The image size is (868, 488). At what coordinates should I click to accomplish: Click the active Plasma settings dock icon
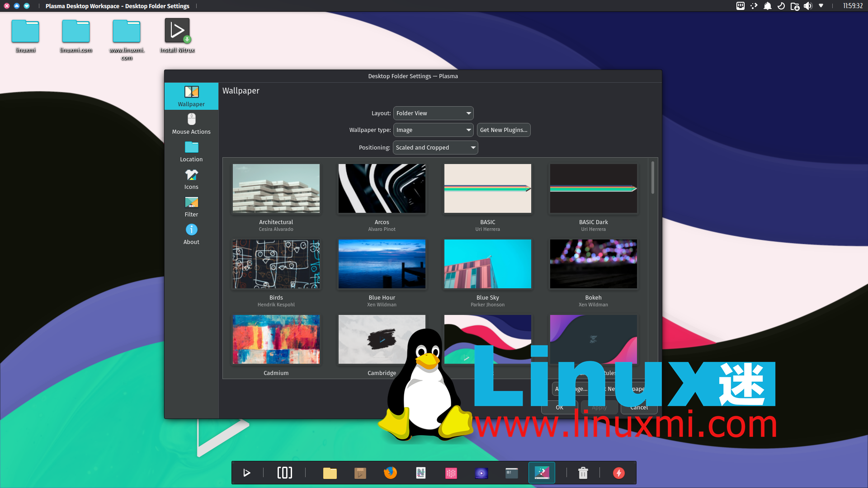pos(542,473)
